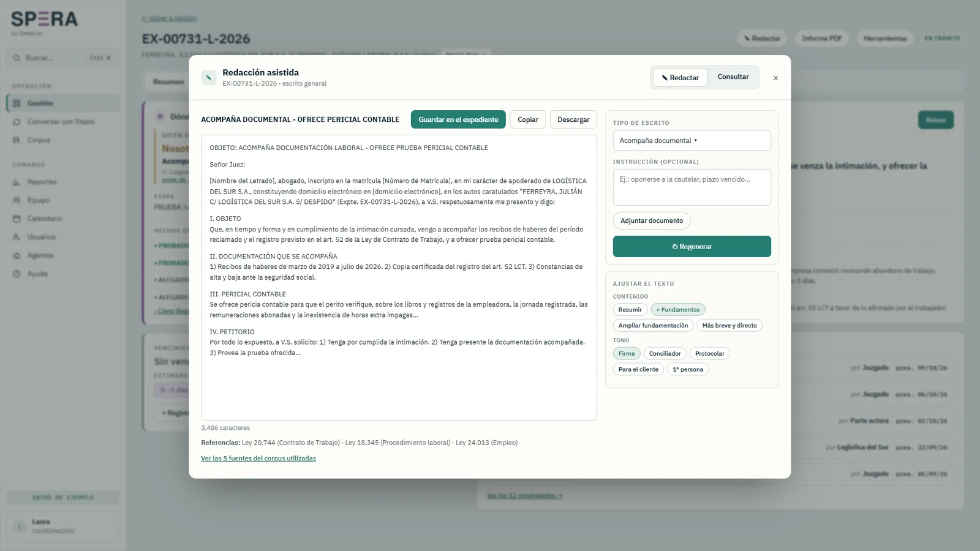The image size is (980, 551).
Task: Regenerate the draft with Regenerar
Action: [692, 247]
